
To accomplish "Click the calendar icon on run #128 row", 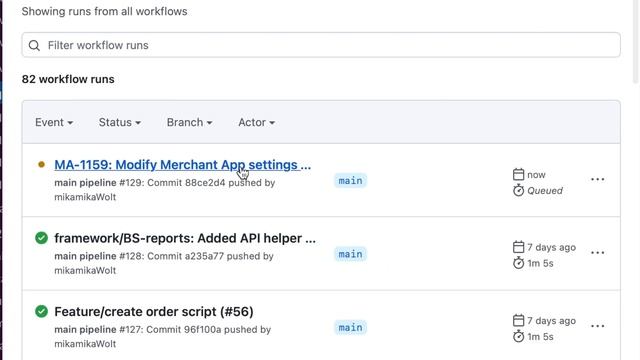I will click(x=518, y=247).
